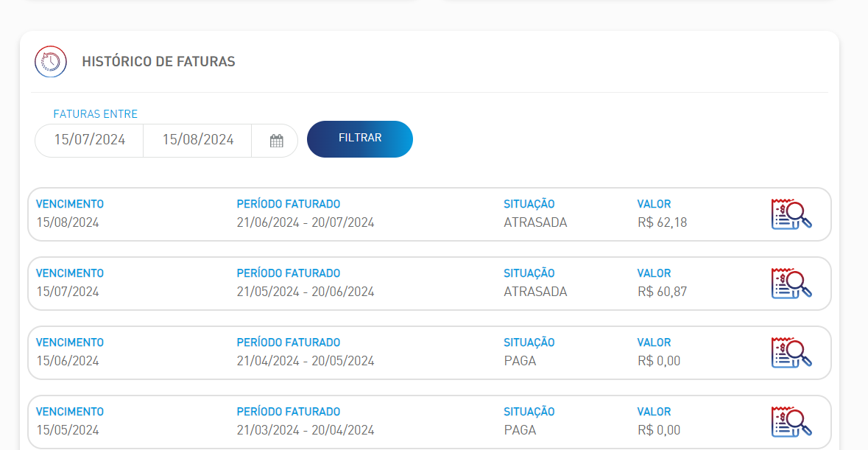
Task: Click the FILTRAR button
Action: pyautogui.click(x=360, y=139)
